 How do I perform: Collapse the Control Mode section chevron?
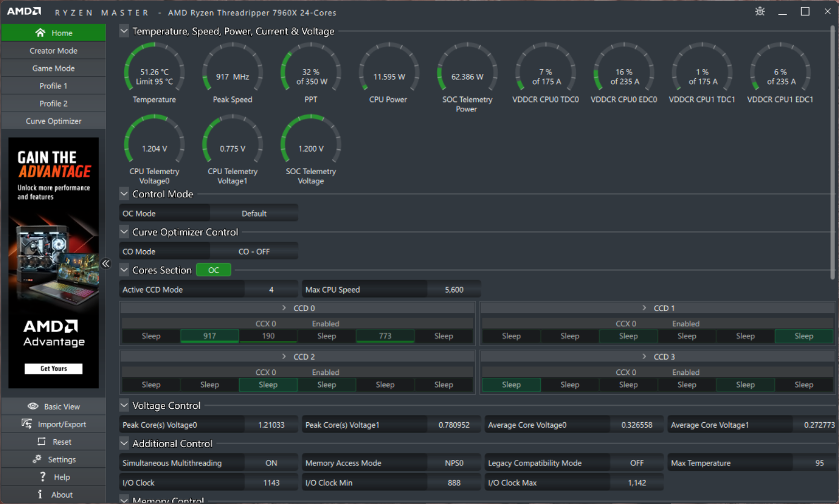124,193
